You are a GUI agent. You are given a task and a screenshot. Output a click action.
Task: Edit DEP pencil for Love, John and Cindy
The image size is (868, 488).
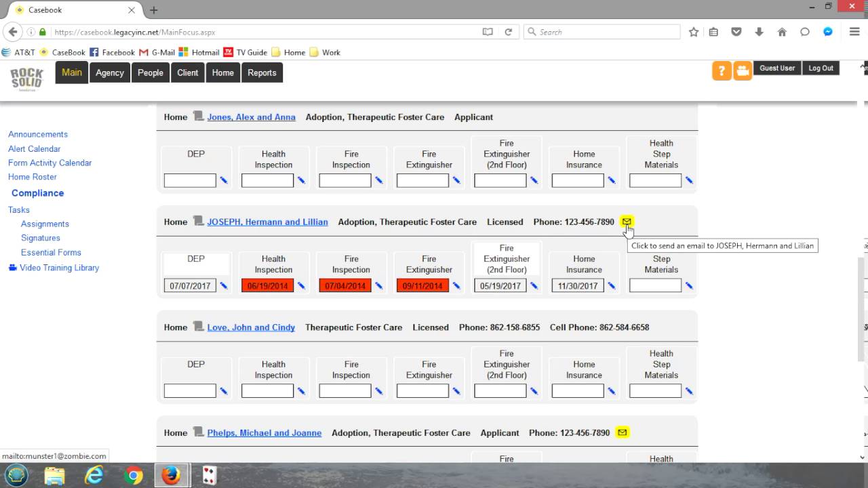224,391
